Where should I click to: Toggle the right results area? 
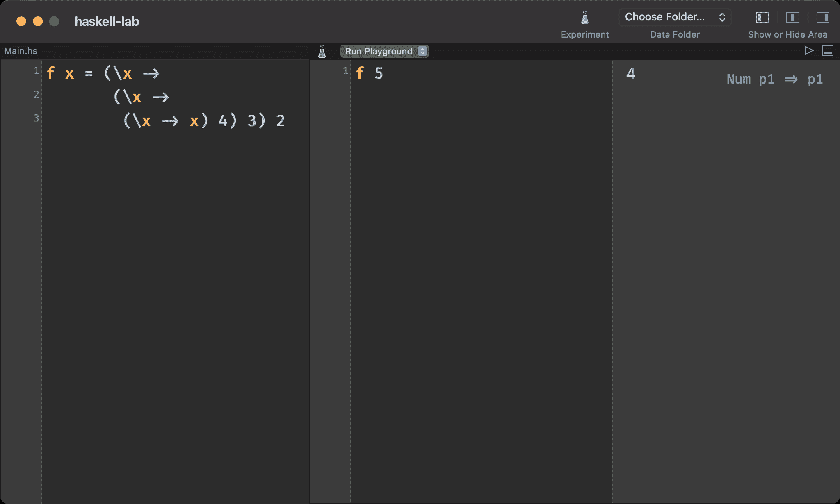(822, 17)
